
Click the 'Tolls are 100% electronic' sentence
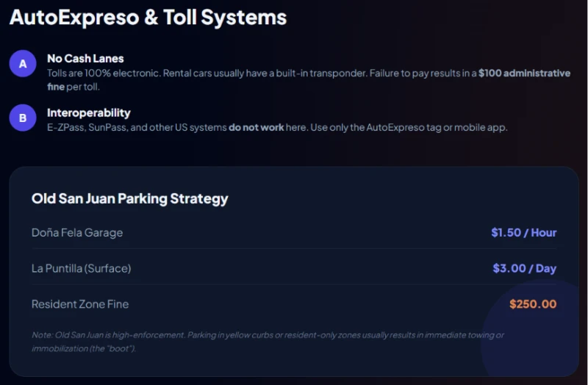(x=104, y=73)
